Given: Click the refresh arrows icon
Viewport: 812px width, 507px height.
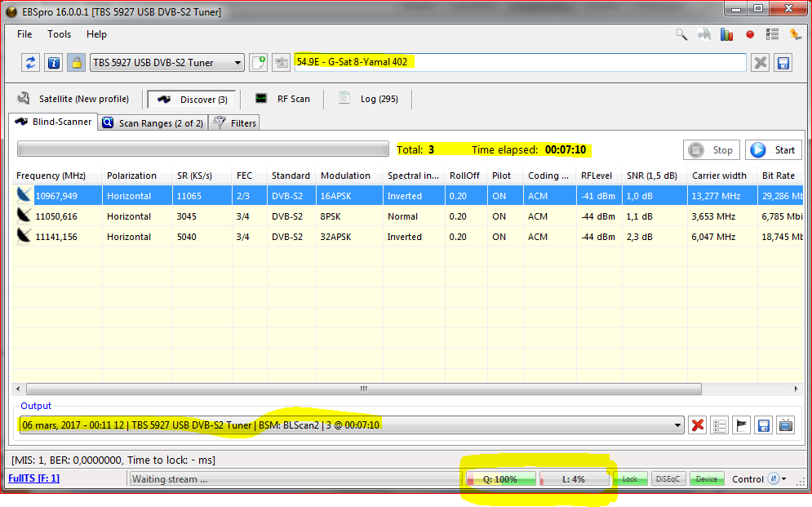Looking at the screenshot, I should [31, 63].
